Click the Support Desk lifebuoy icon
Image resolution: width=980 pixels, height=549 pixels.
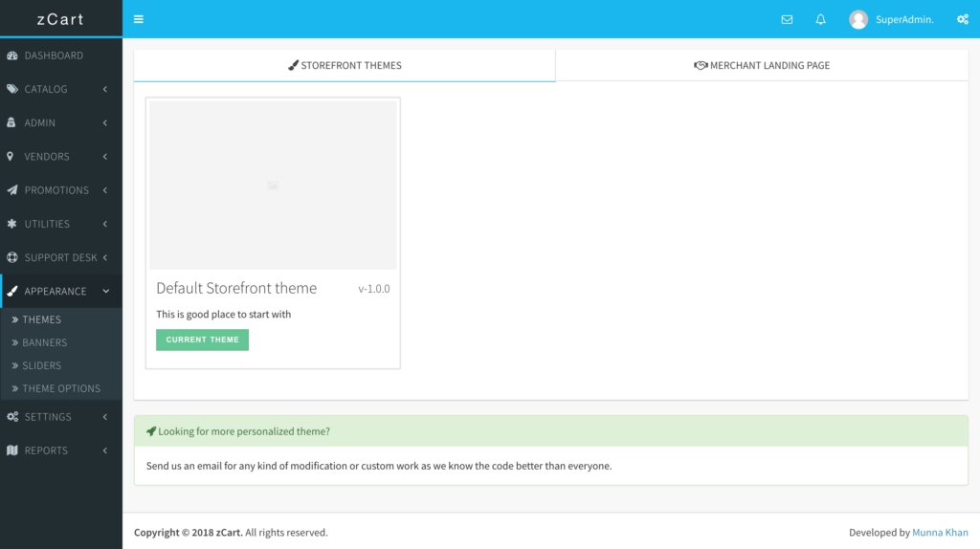(12, 257)
